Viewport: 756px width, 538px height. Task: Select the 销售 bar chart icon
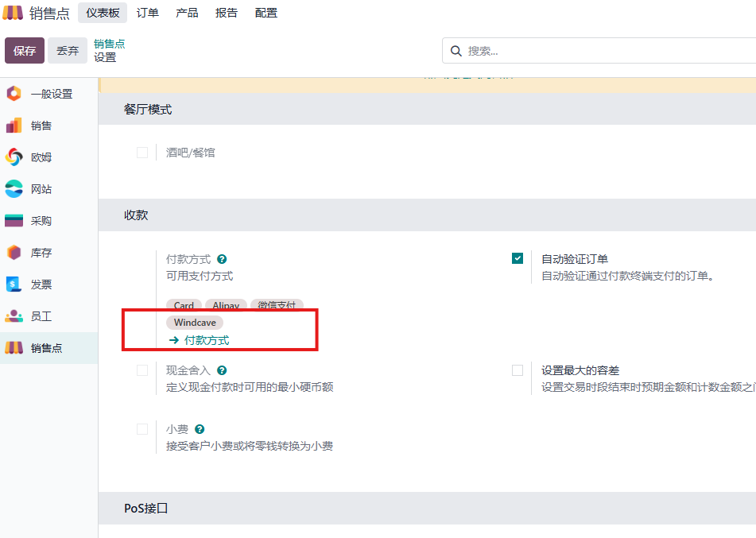[x=14, y=126]
